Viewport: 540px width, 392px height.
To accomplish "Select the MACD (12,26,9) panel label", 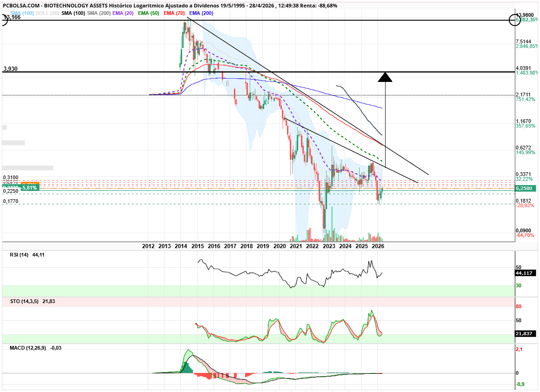I will [x=28, y=348].
